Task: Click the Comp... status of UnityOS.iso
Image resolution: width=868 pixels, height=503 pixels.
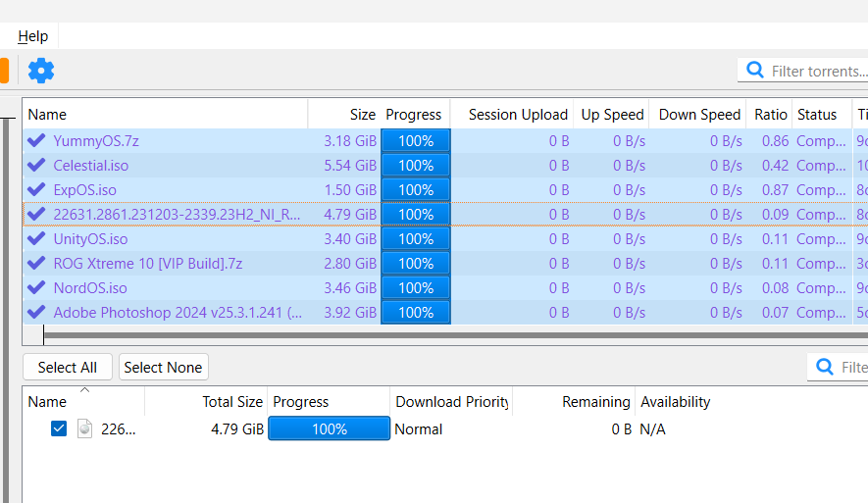Action: [821, 238]
